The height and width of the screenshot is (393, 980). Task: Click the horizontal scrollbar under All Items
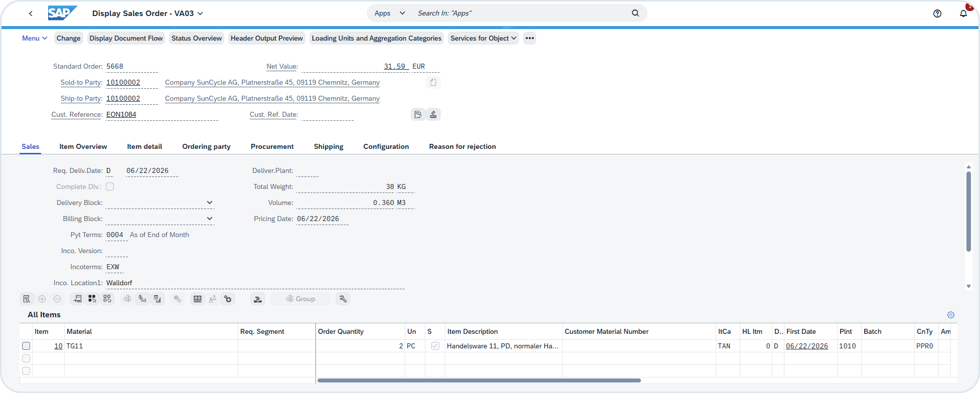tap(479, 380)
